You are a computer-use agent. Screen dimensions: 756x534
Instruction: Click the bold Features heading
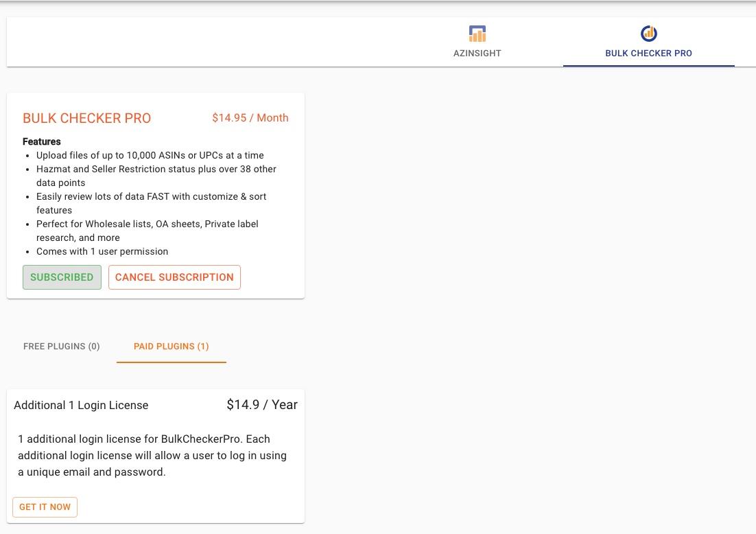[41, 141]
